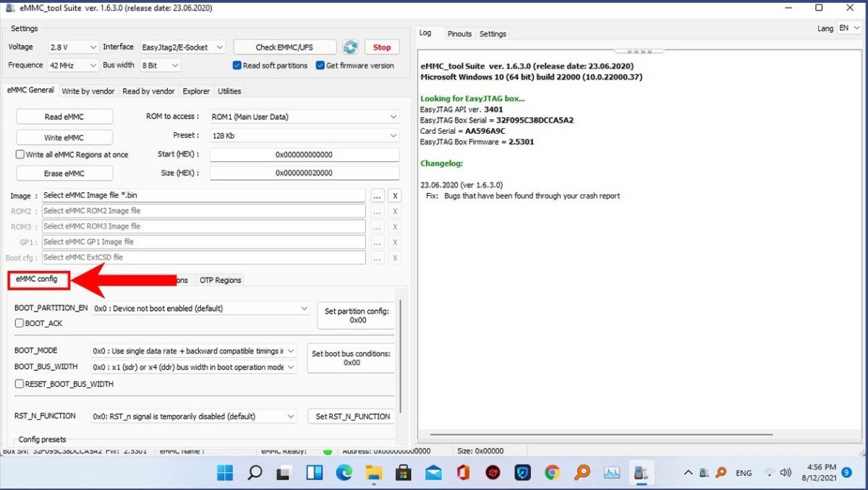
Task: Click the refresh icon next to Check EMMC/UFS
Action: [350, 47]
